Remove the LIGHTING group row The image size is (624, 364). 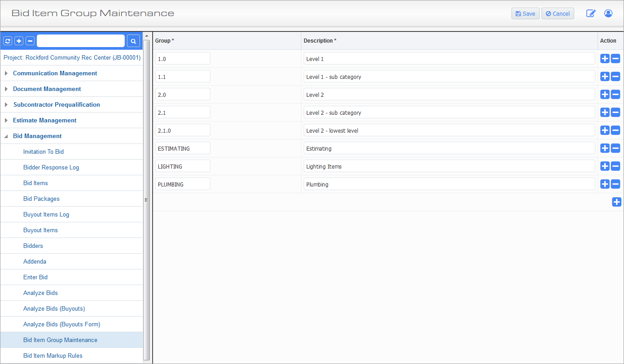click(x=615, y=166)
